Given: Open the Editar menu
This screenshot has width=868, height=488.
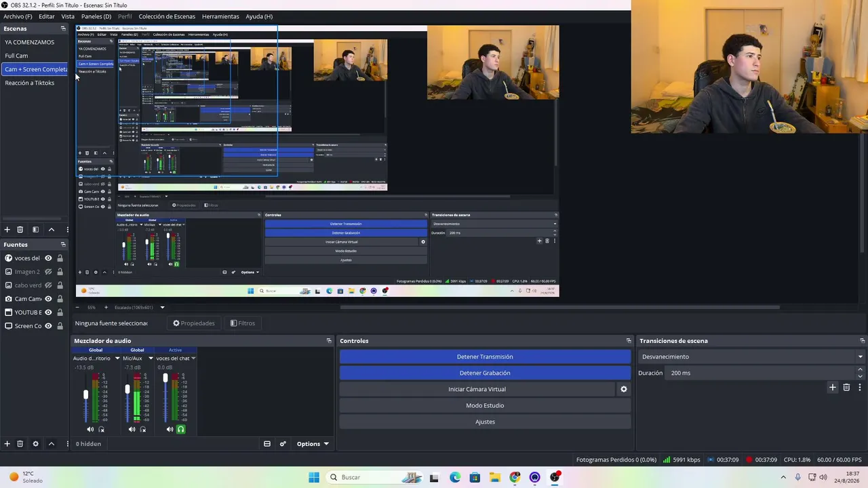Looking at the screenshot, I should tap(47, 16).
